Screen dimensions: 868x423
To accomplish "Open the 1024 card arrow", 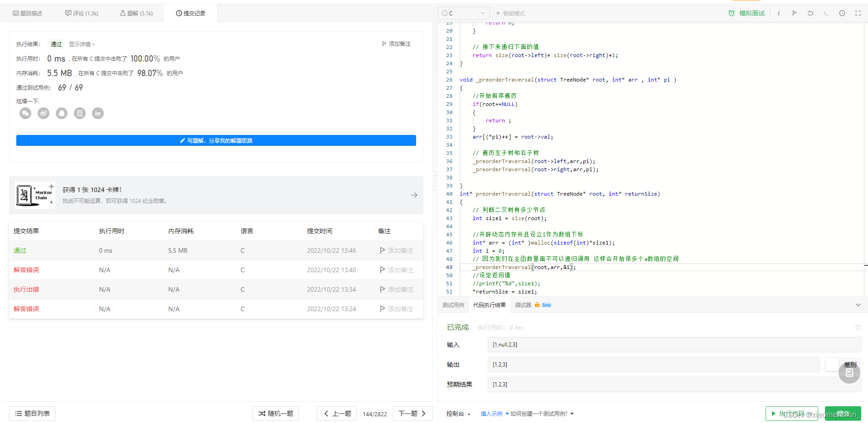I will point(414,195).
